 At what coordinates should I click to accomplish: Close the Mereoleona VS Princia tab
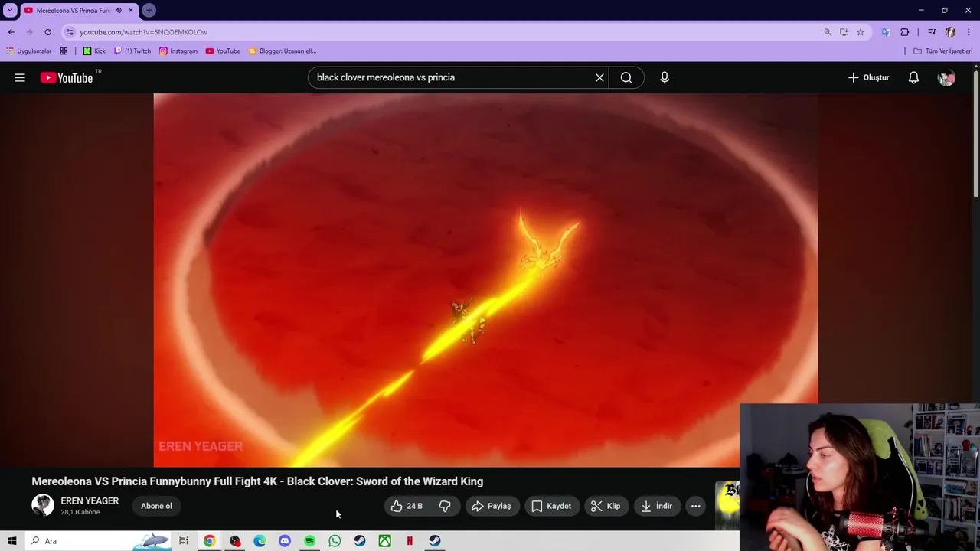(130, 11)
